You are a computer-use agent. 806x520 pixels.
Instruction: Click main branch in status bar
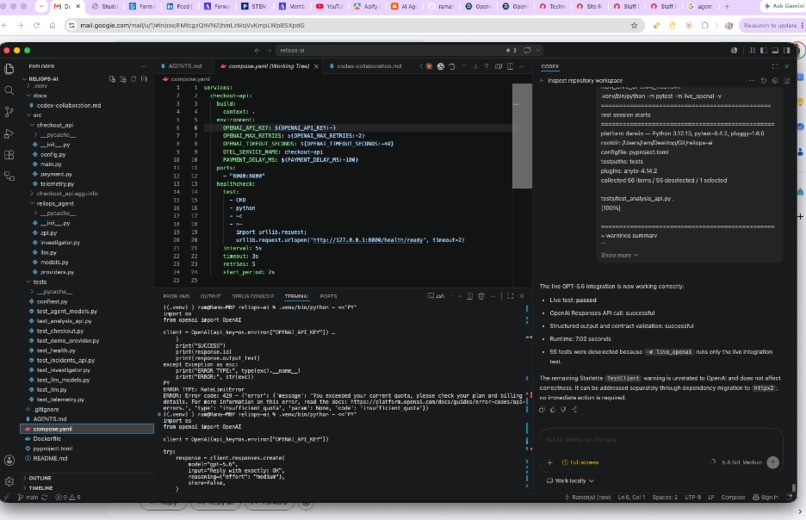click(27, 497)
